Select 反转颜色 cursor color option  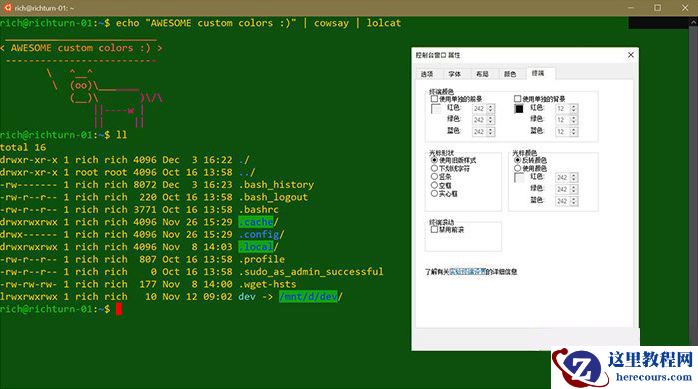pos(517,160)
